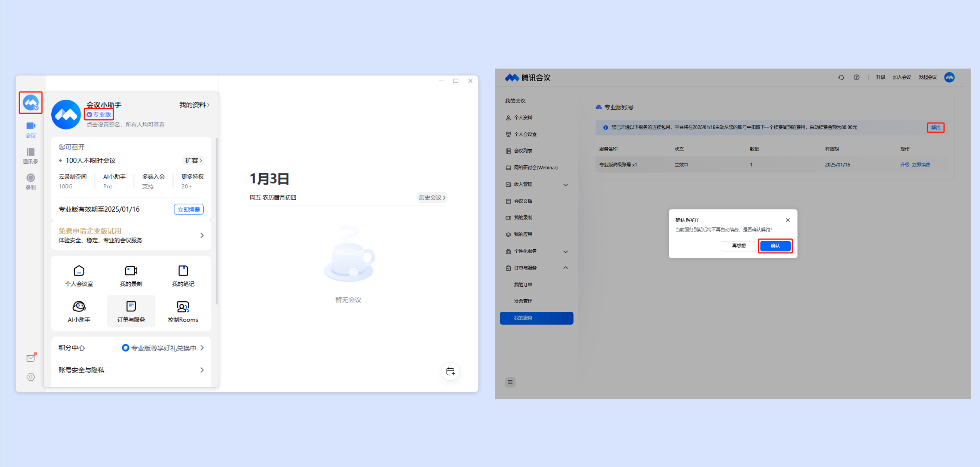Click the user avatar in web header
This screenshot has width=980, height=467.
pyautogui.click(x=949, y=77)
